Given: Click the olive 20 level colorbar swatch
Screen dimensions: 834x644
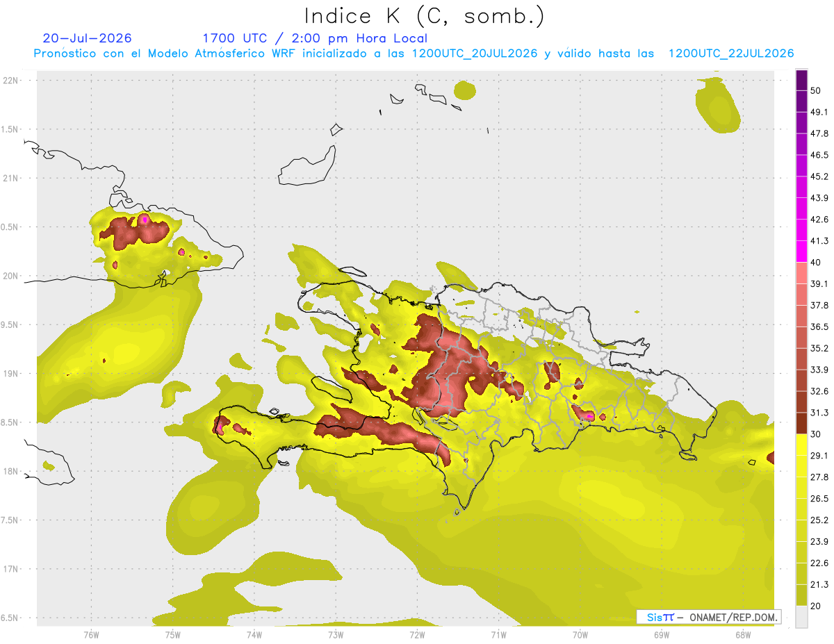Looking at the screenshot, I should (x=801, y=595).
